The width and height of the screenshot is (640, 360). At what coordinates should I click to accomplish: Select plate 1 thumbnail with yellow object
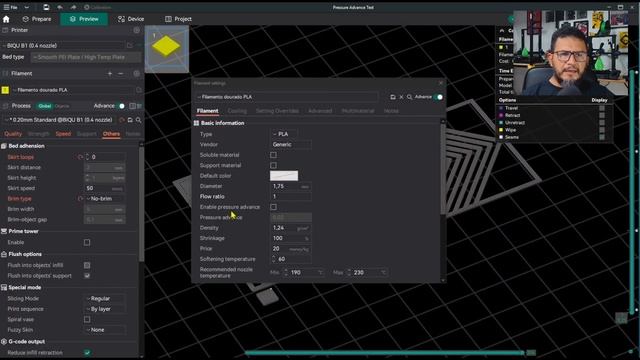pyautogui.click(x=167, y=49)
